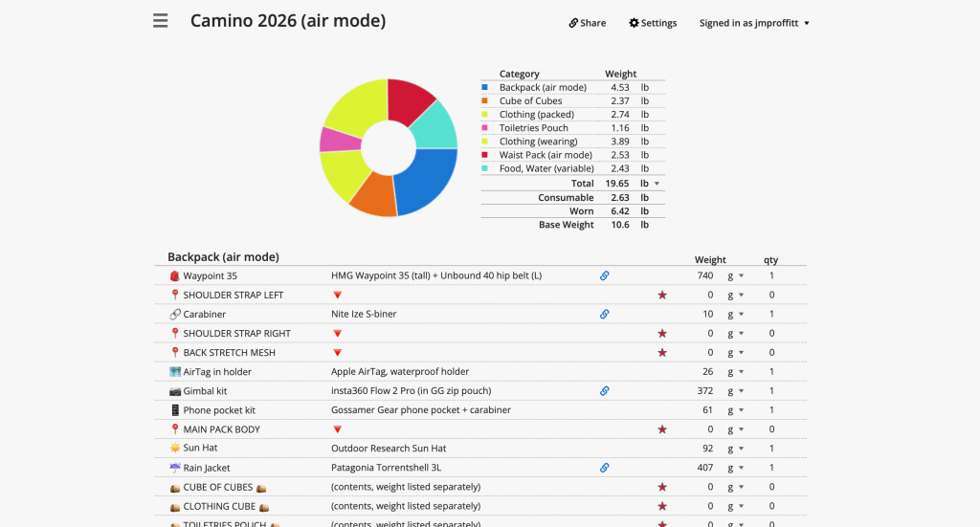Screen dimensions: 980x527
Task: Click the Share link icon
Action: pyautogui.click(x=573, y=23)
